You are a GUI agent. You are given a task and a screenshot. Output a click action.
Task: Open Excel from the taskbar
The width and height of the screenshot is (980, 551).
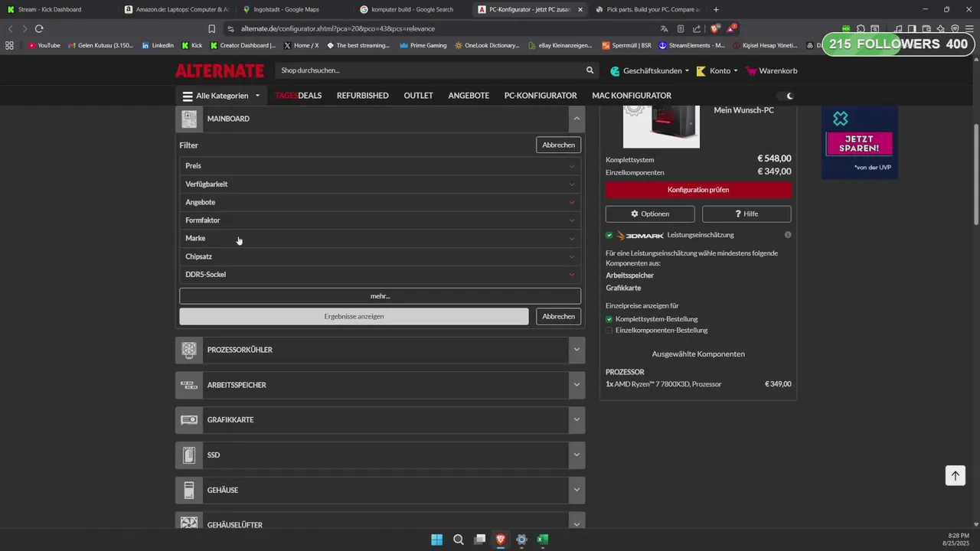pos(542,540)
